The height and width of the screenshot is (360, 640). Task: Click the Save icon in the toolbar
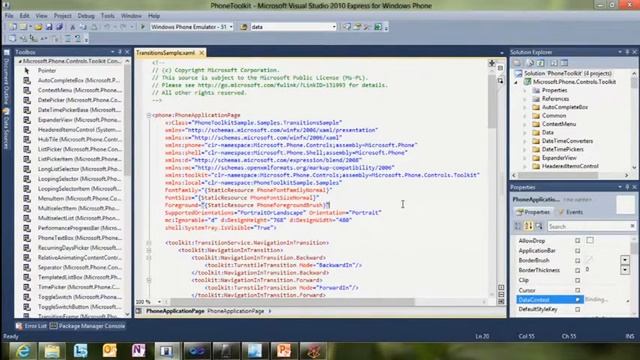(49, 27)
